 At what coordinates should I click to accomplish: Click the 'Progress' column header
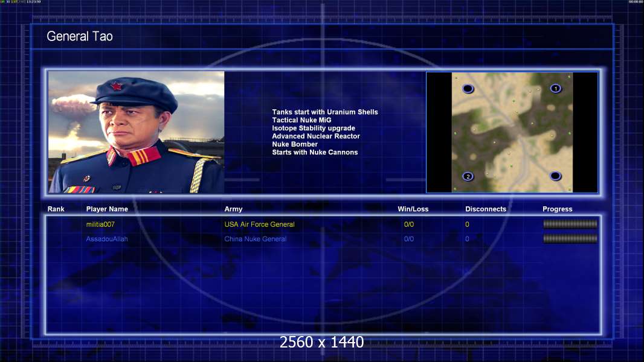pos(558,209)
